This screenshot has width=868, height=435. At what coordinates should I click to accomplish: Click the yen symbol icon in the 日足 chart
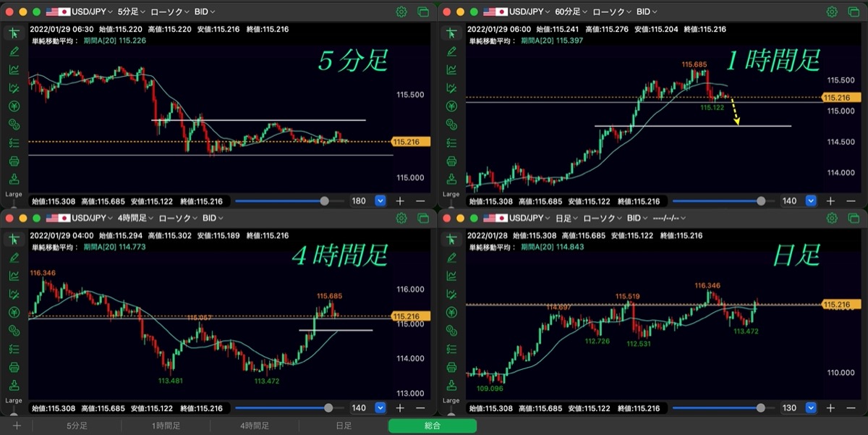(452, 313)
